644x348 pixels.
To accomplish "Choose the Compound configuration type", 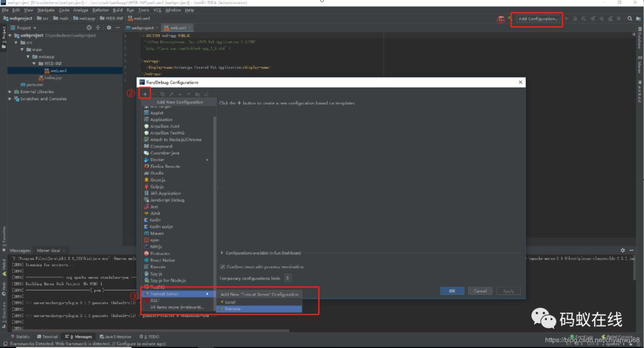I will (x=161, y=146).
